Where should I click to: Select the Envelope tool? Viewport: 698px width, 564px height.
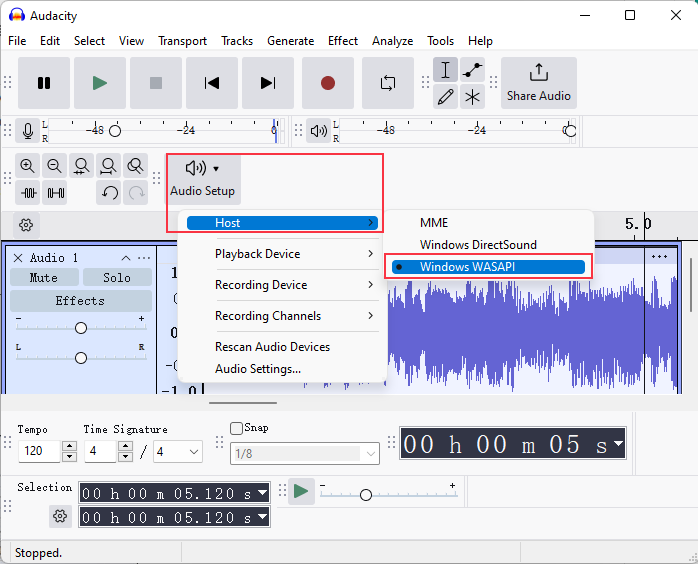472,69
